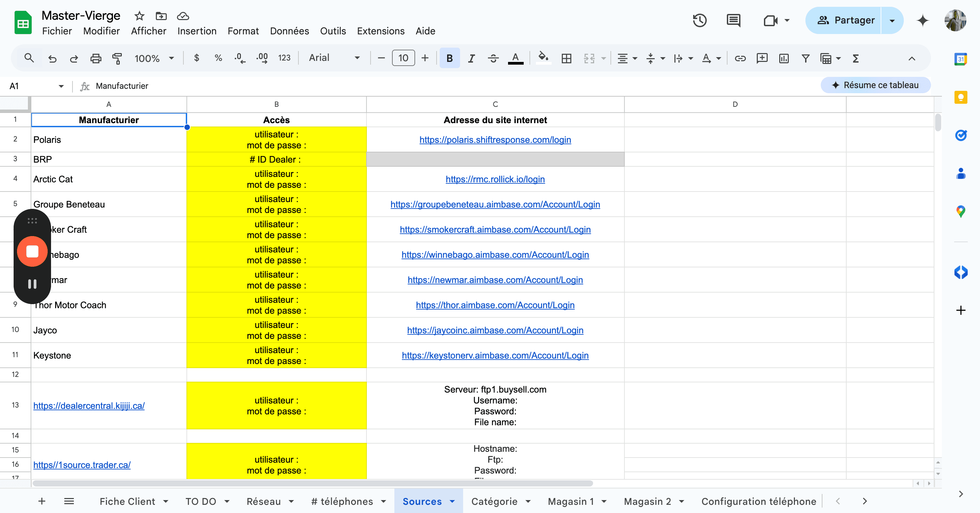Toggle strikethrough formatting
Screen dimensions: 980x513
[493, 58]
